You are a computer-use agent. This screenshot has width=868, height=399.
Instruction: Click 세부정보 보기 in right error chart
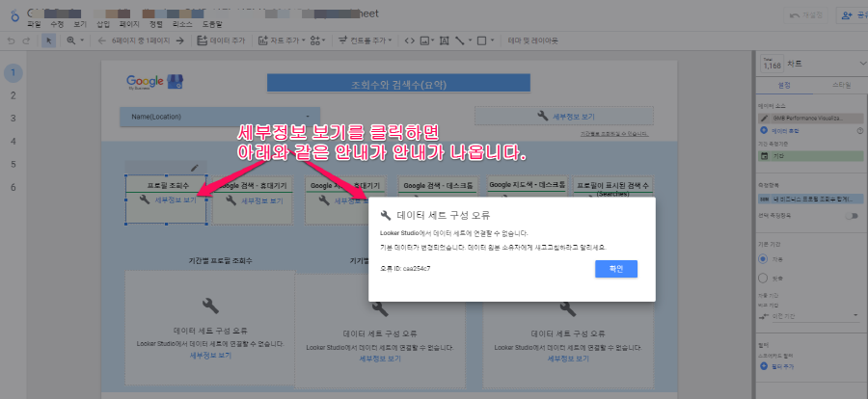568,359
